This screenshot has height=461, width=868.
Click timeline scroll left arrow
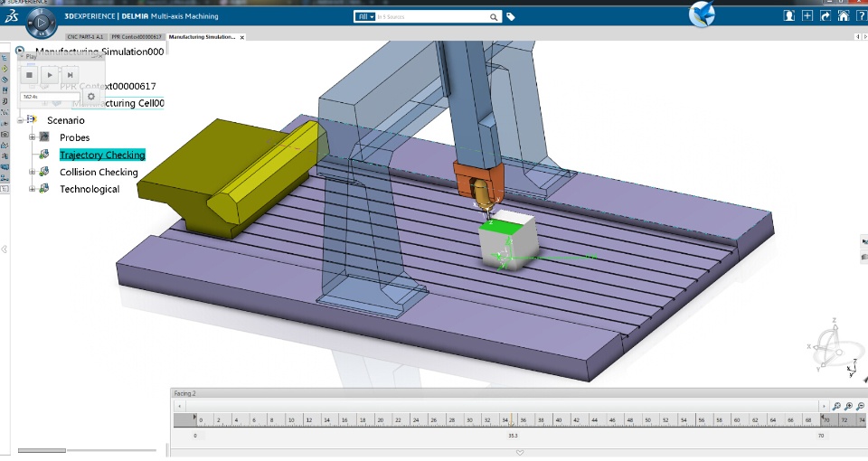pos(179,406)
